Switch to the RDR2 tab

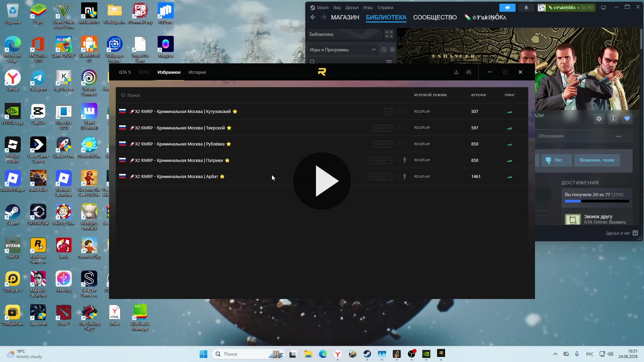point(144,72)
